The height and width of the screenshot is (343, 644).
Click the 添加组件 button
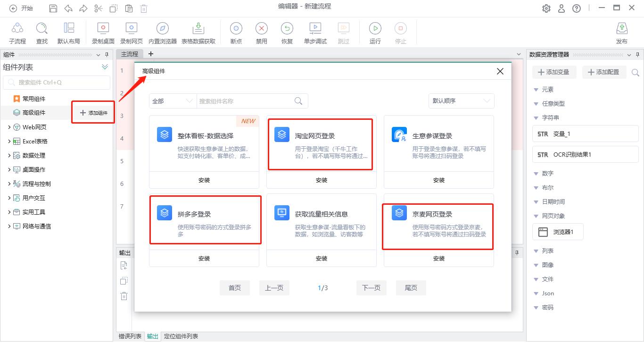pos(93,113)
